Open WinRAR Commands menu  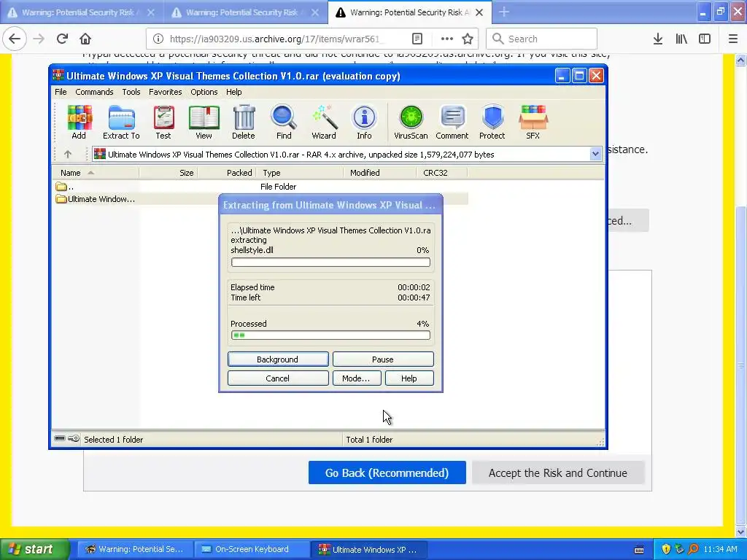(x=94, y=92)
